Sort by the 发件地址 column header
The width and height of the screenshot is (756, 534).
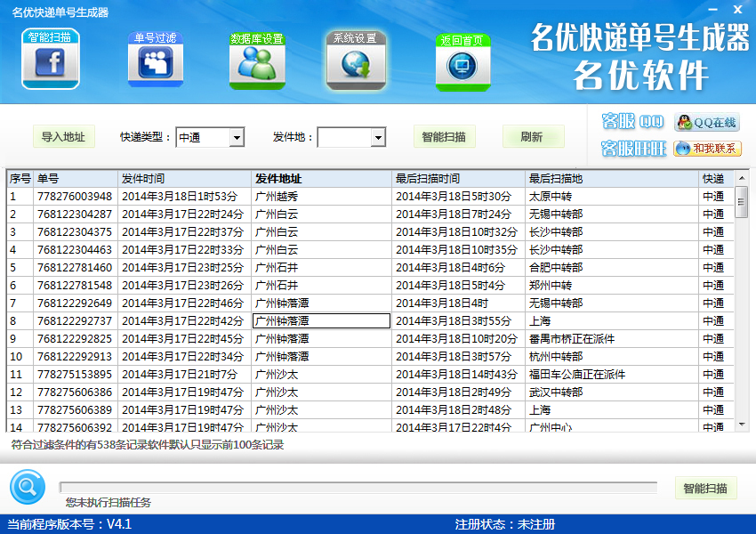pos(322,179)
